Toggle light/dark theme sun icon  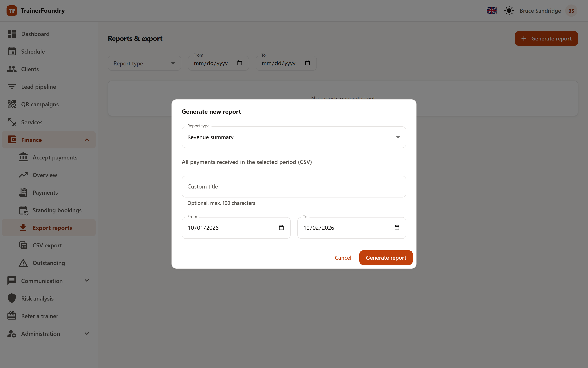click(509, 11)
